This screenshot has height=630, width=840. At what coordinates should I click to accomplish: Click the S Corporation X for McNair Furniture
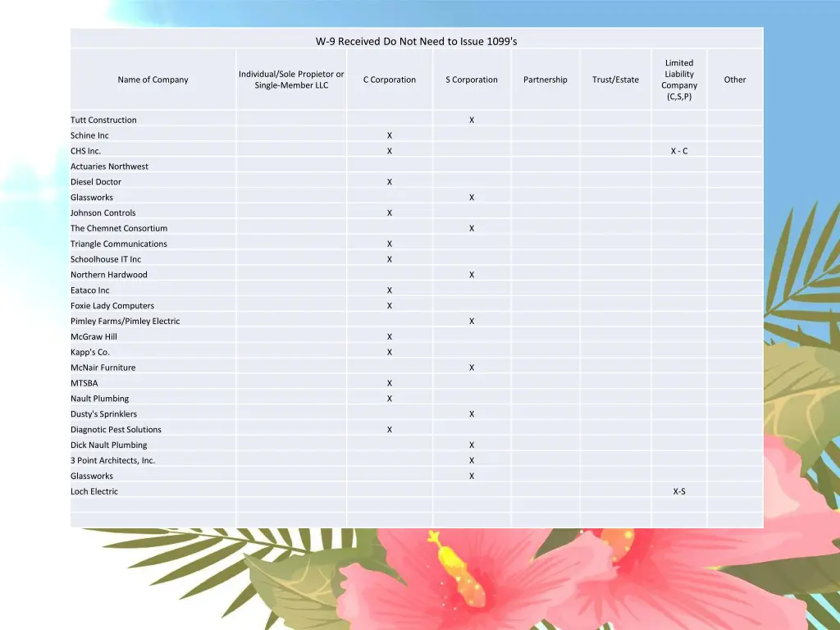pyautogui.click(x=472, y=367)
